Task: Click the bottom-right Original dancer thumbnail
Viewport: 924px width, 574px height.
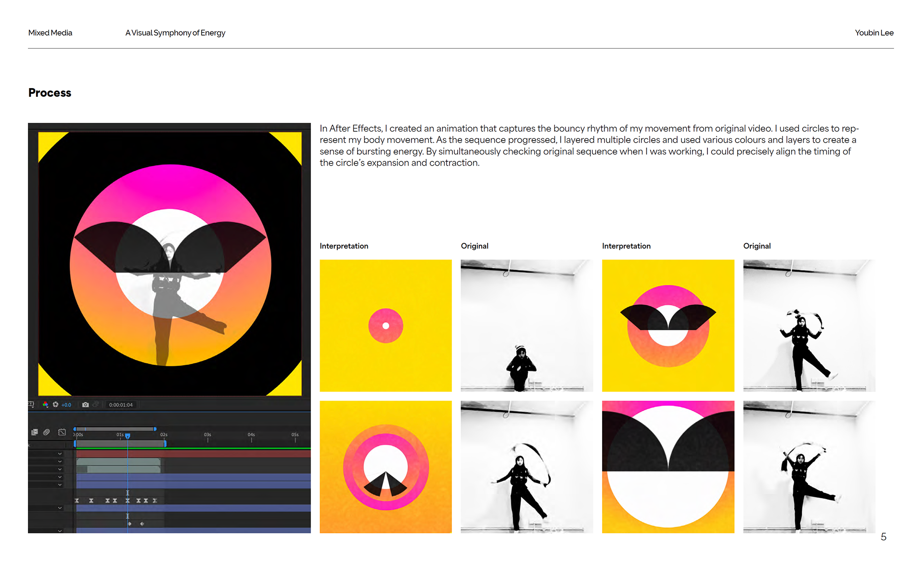Action: coord(809,467)
